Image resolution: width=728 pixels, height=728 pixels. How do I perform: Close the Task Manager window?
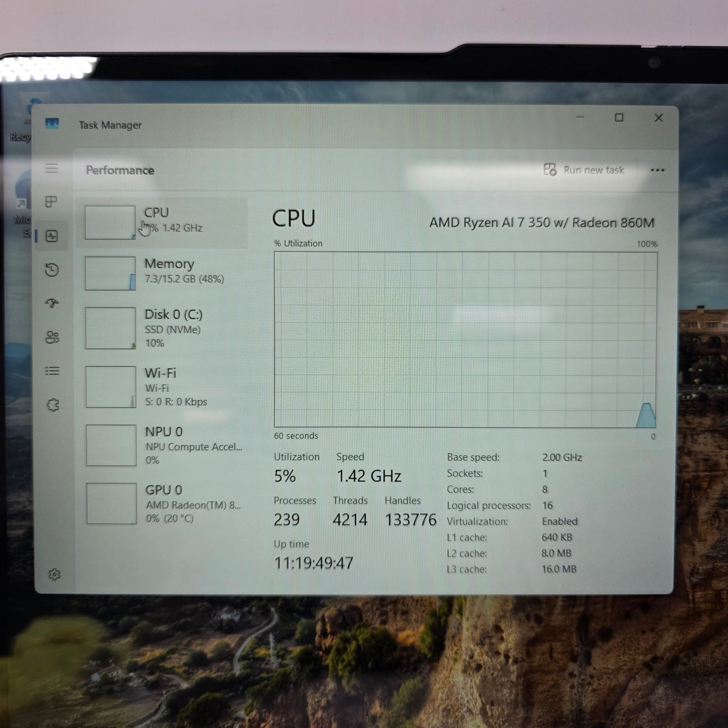[658, 118]
